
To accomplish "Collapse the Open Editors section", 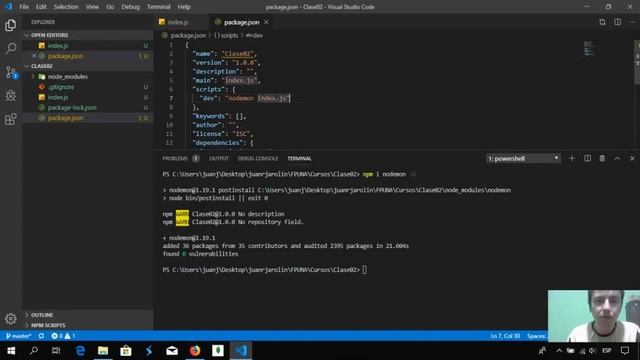I will (88, 35).
